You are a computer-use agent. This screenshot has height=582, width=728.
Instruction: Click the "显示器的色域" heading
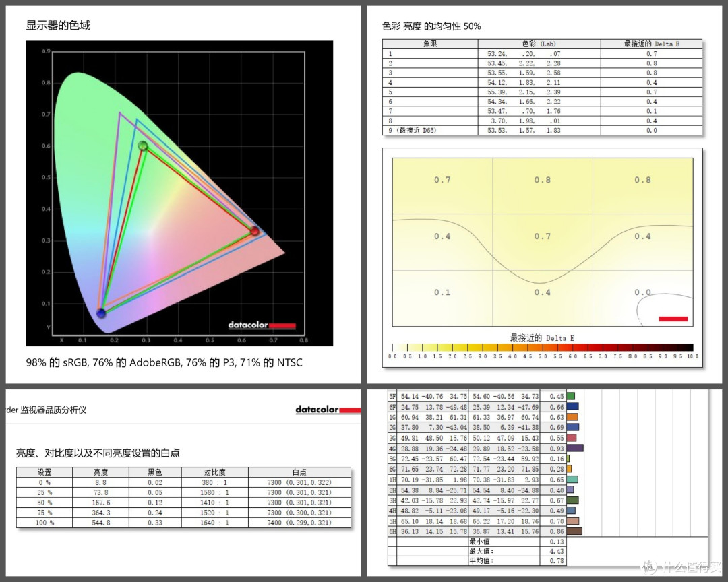pos(58,25)
